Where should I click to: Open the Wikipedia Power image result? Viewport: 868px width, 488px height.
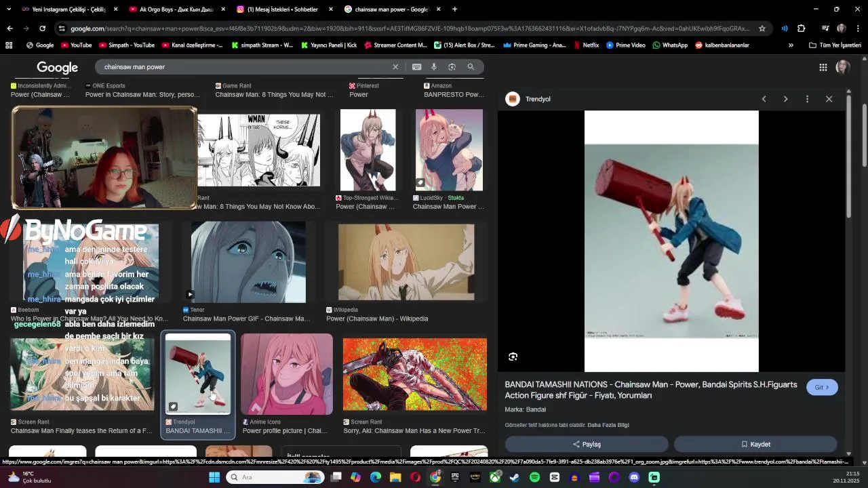(x=406, y=262)
